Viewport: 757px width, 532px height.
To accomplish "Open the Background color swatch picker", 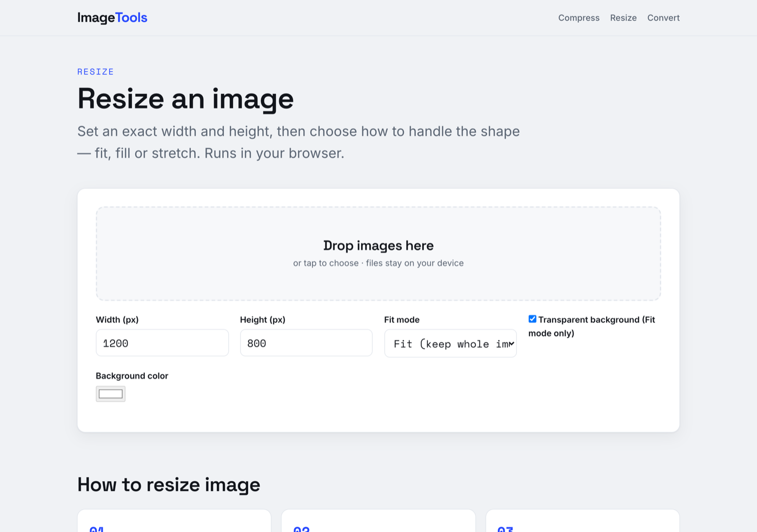I will (x=110, y=394).
